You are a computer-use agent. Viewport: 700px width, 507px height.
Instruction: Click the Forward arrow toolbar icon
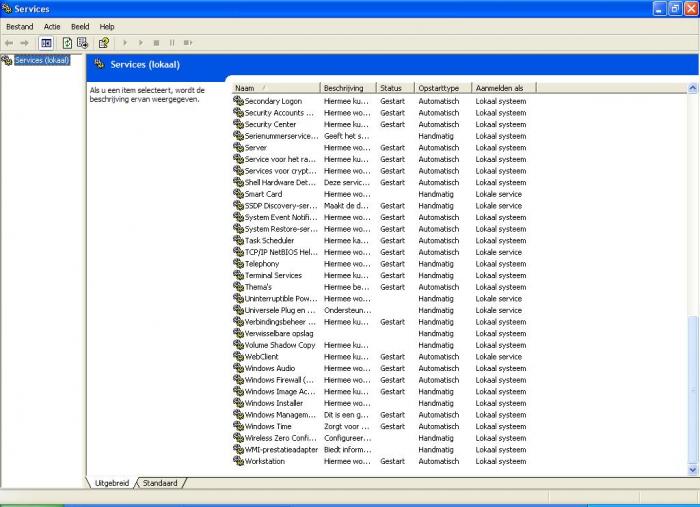24,43
